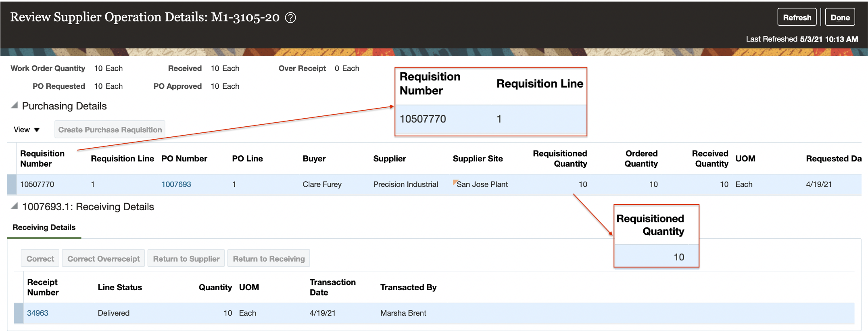Open the View dropdown menu
The width and height of the screenshot is (868, 335).
point(27,130)
